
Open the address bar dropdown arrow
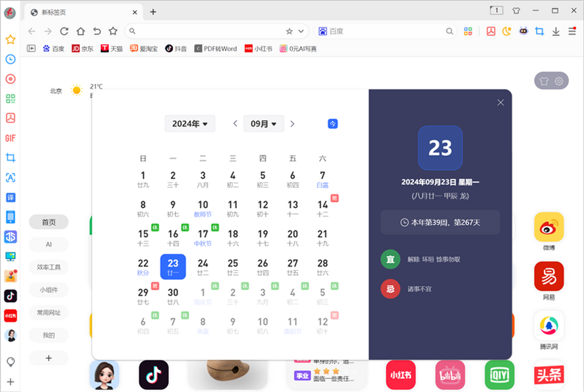click(301, 32)
